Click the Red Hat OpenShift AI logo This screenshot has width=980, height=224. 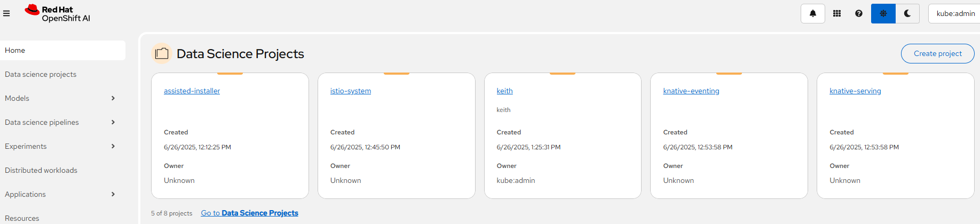point(58,13)
